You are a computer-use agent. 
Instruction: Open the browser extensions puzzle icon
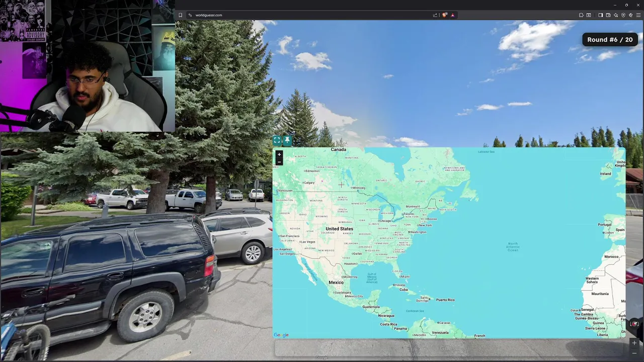pyautogui.click(x=581, y=15)
